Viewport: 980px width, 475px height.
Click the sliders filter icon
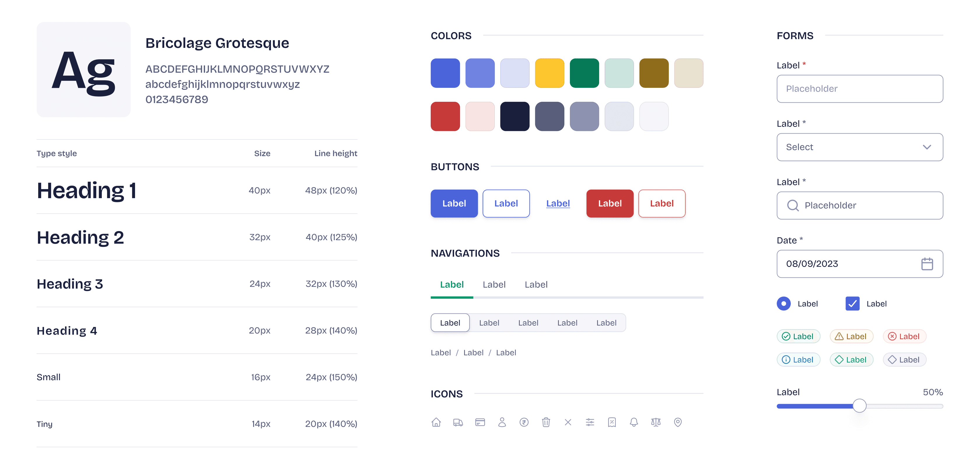[590, 422]
